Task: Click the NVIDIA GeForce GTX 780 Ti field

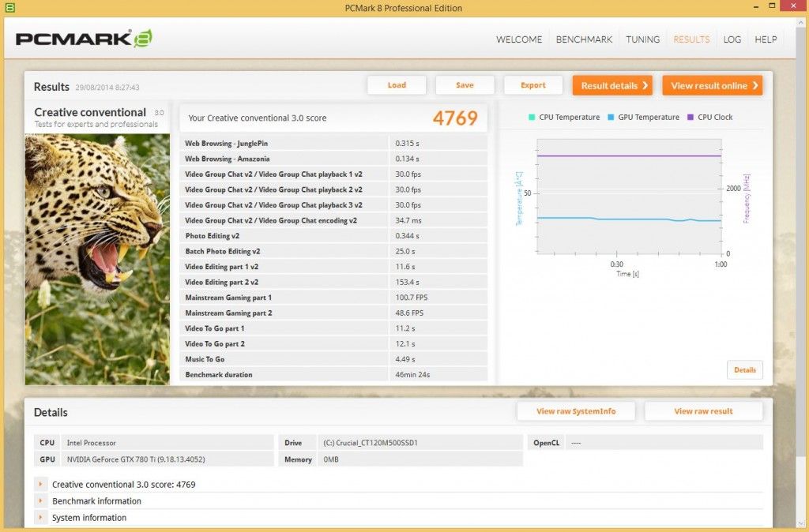Action: (x=167, y=459)
